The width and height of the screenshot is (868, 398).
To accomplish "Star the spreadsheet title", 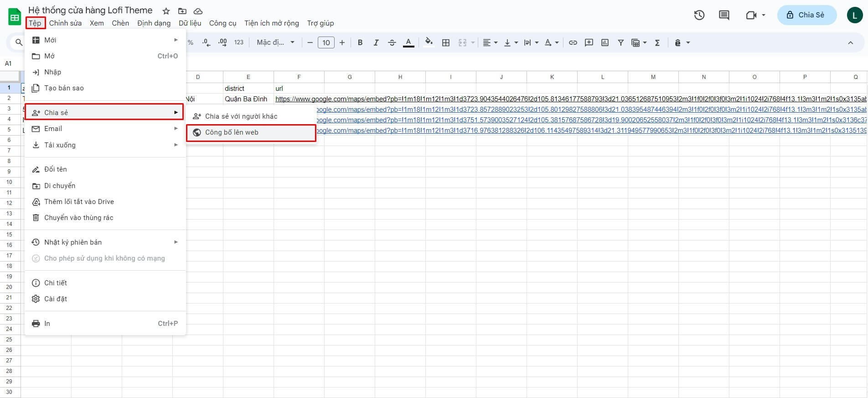I will point(166,11).
